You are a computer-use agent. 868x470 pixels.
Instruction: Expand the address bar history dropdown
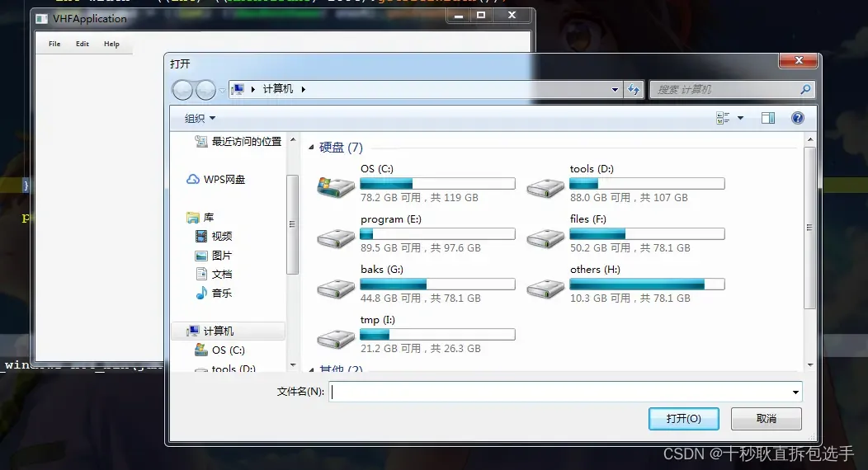(615, 90)
